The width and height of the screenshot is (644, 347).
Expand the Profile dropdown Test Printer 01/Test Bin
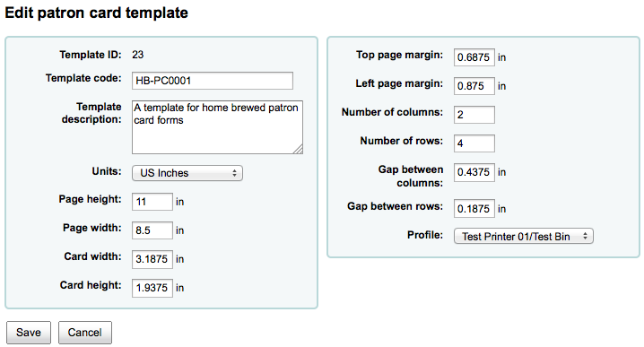pos(523,236)
